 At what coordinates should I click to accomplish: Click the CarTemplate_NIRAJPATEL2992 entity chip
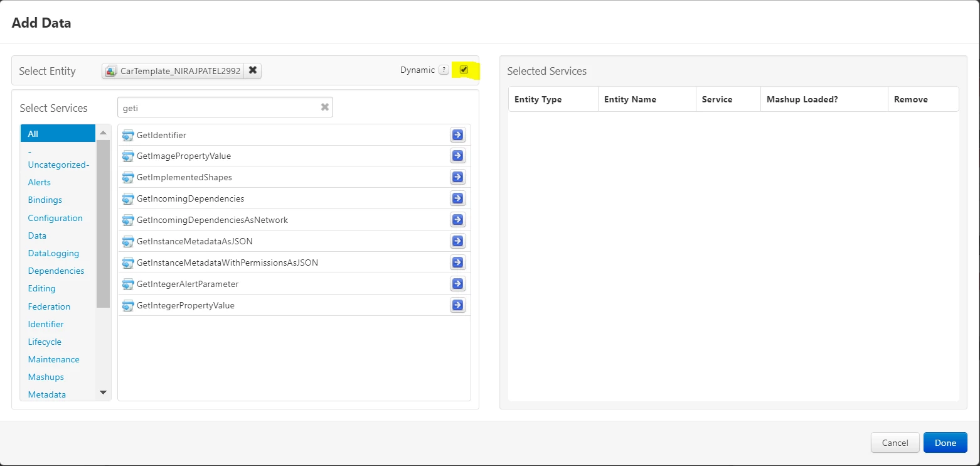pyautogui.click(x=181, y=71)
